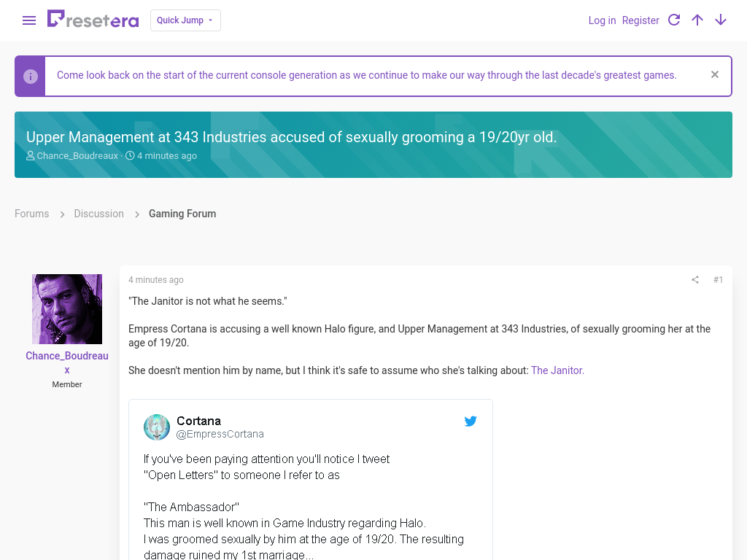Open @EmpressCortana Twitter handle

220,434
